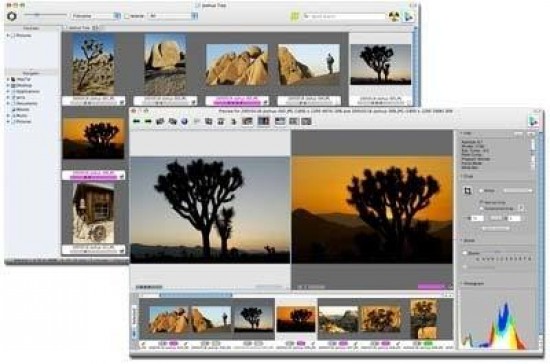Toggle the reverse checkbox in browser toolbar
This screenshot has height=364, width=550.
[127, 16]
